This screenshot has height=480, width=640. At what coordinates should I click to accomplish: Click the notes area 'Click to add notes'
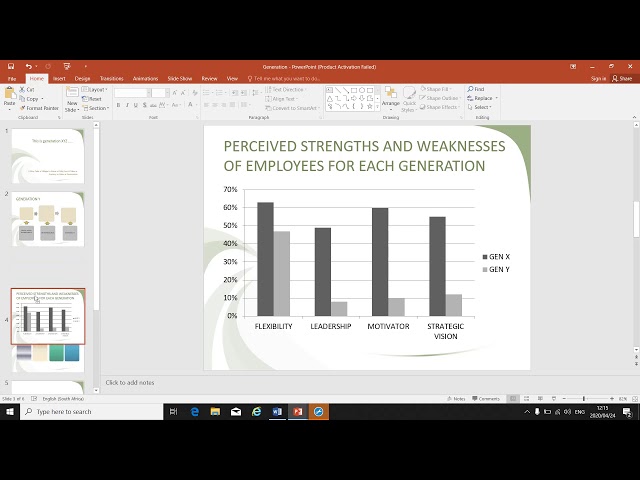point(130,382)
